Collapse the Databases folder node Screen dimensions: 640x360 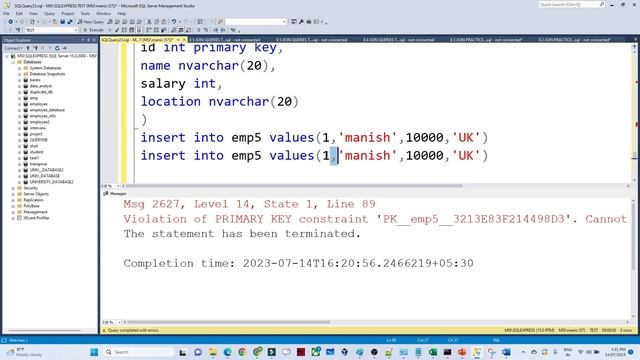pos(13,62)
